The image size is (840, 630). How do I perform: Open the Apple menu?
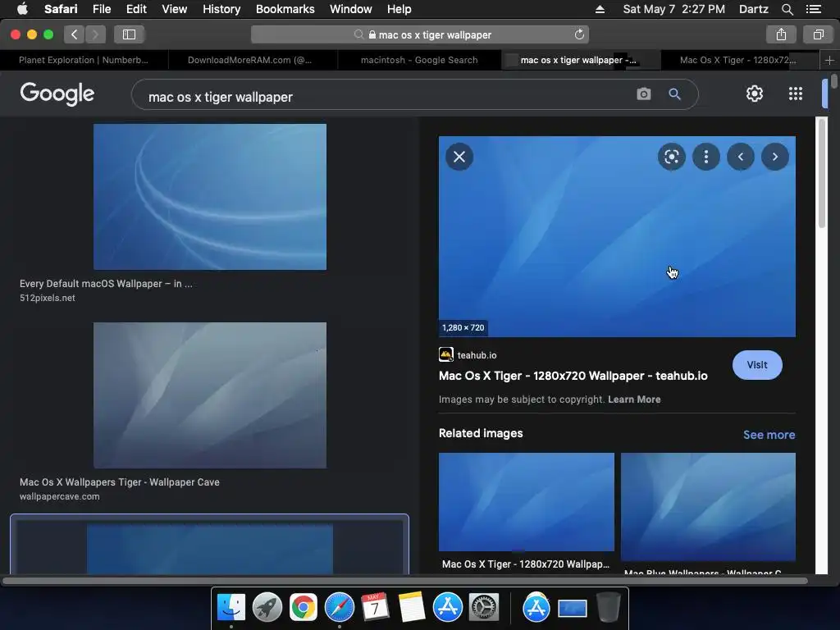[22, 9]
